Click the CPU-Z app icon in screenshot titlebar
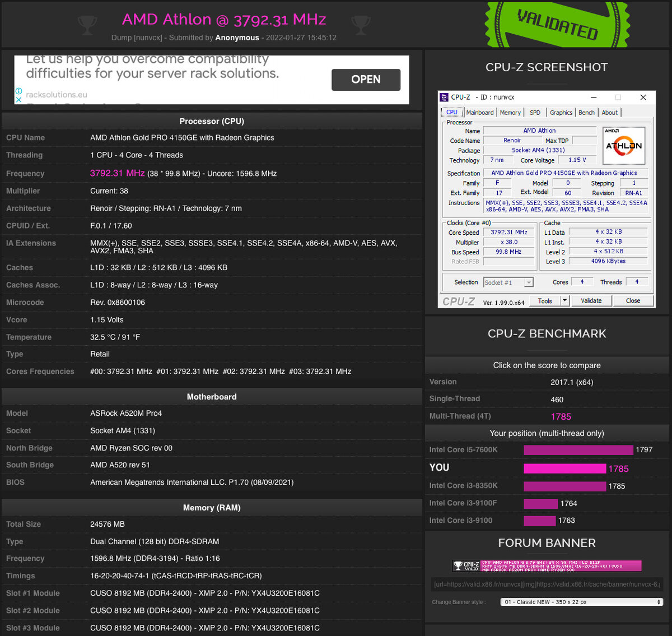Image resolution: width=672 pixels, height=636 pixels. [444, 97]
